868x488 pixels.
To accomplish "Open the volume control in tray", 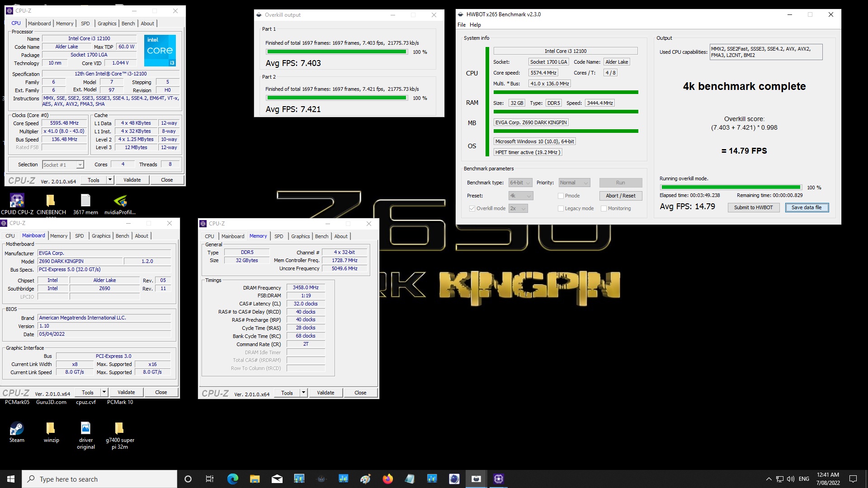I will 790,479.
